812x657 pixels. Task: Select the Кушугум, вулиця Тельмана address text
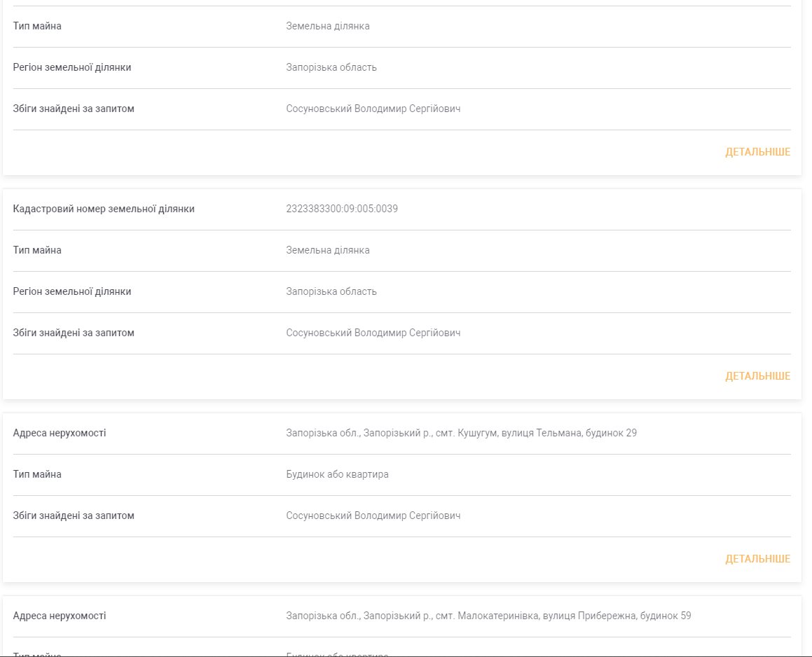click(461, 433)
